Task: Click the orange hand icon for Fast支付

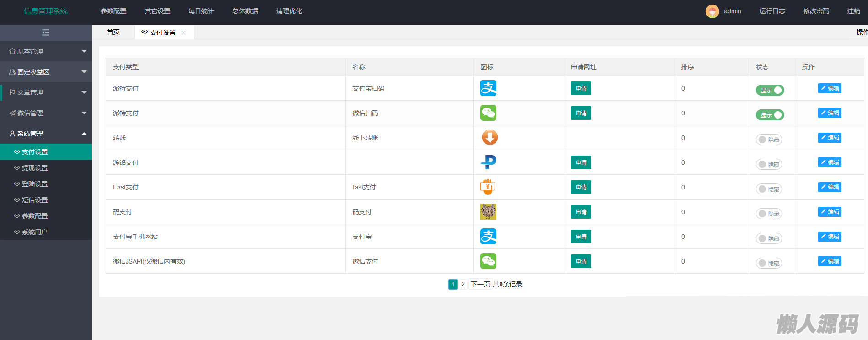Action: tap(488, 187)
